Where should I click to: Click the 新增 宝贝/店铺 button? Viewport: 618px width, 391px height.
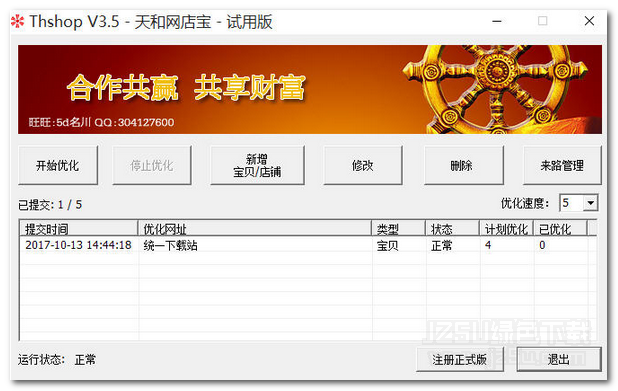[257, 165]
